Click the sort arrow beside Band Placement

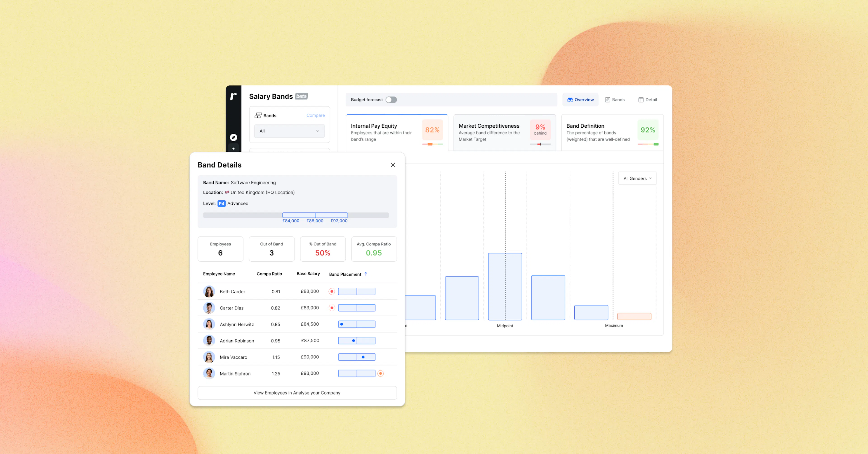coord(366,274)
